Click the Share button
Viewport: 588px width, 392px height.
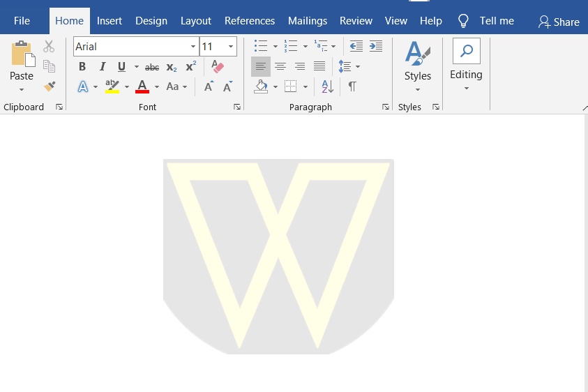pos(559,22)
